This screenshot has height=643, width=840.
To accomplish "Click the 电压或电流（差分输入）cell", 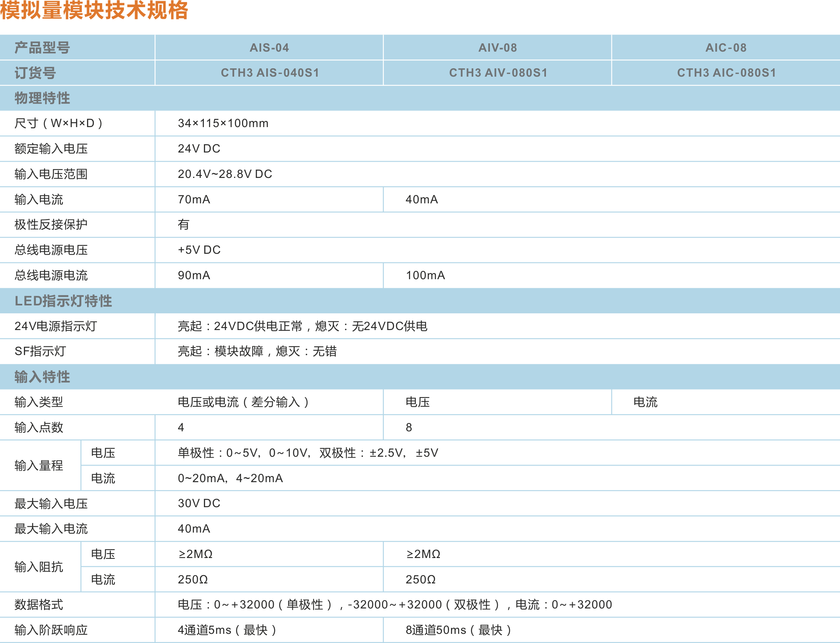I will [x=243, y=402].
